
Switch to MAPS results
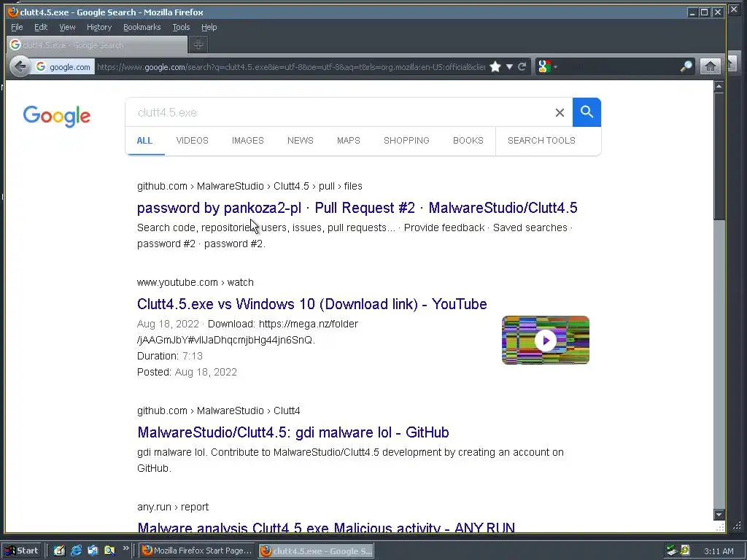[348, 141]
